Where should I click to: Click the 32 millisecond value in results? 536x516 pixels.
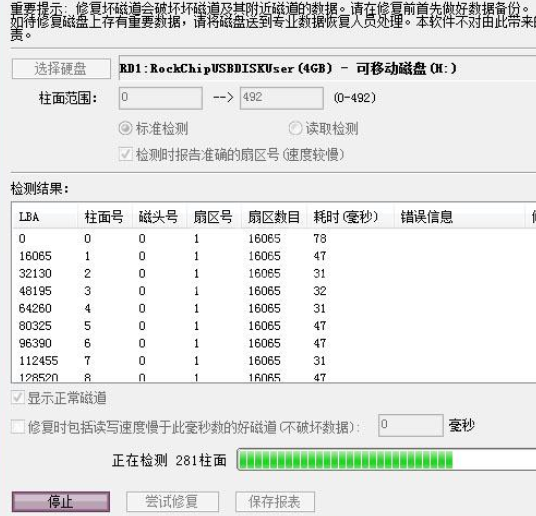tap(320, 291)
